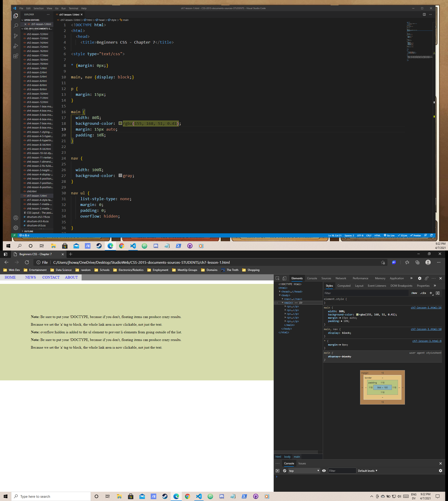Toggle the :hov element state panel
This screenshot has width=448, height=501.
(414, 293)
